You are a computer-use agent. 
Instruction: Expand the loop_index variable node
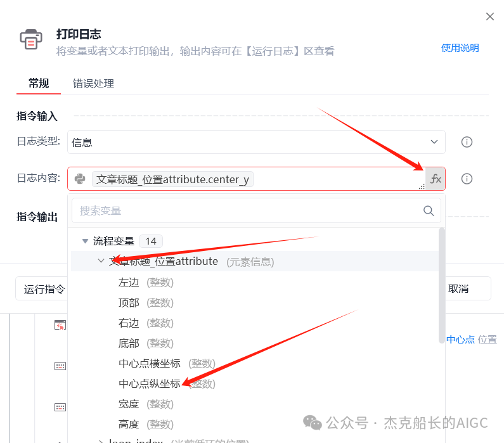[x=101, y=441]
